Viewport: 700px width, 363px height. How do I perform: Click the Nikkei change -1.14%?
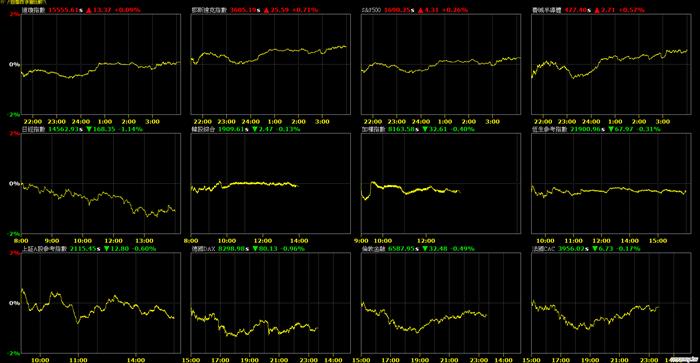point(130,129)
